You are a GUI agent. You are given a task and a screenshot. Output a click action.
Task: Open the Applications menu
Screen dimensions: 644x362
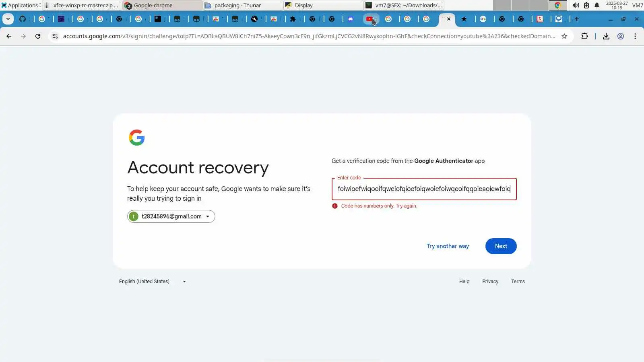[x=20, y=5]
